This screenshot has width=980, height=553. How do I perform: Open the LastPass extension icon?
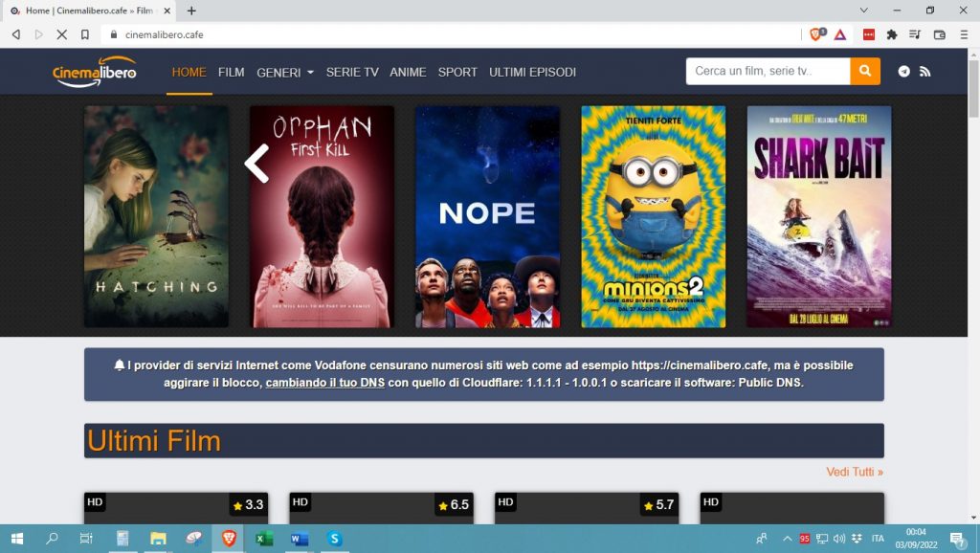coord(867,34)
